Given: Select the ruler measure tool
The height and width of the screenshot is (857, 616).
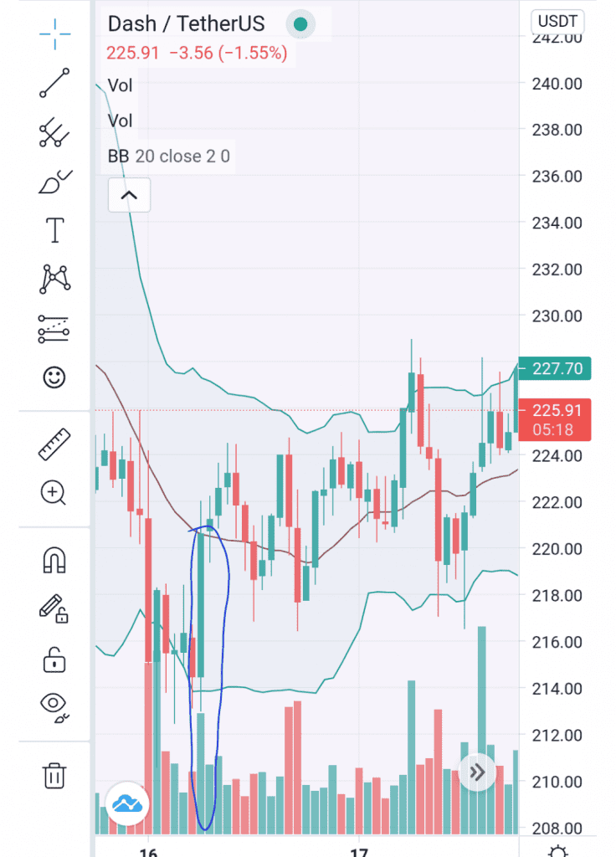Looking at the screenshot, I should click(x=54, y=444).
